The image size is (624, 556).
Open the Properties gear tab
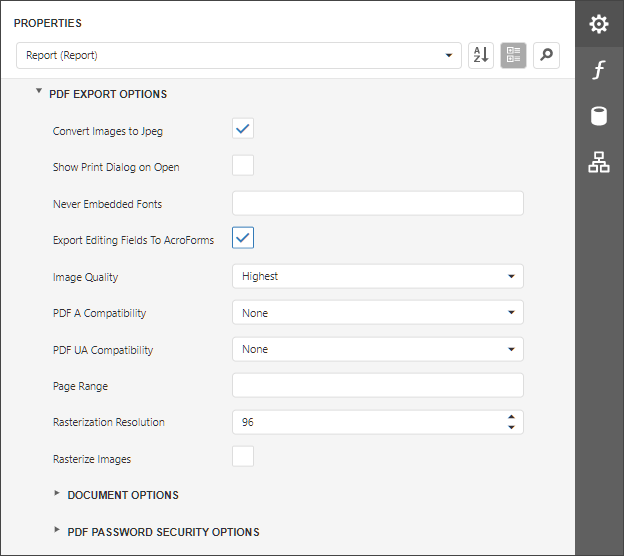coord(599,24)
